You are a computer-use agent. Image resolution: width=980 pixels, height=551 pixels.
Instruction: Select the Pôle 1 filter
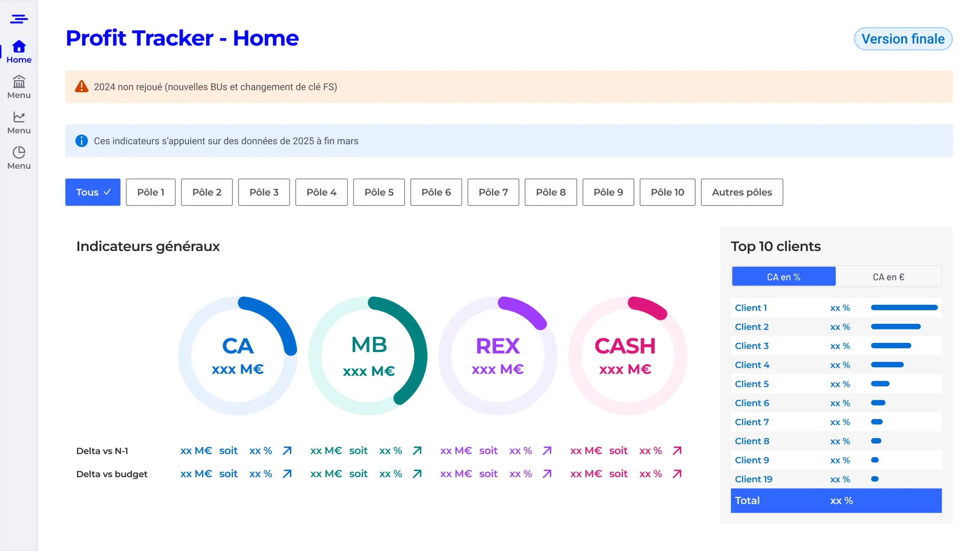click(x=150, y=192)
